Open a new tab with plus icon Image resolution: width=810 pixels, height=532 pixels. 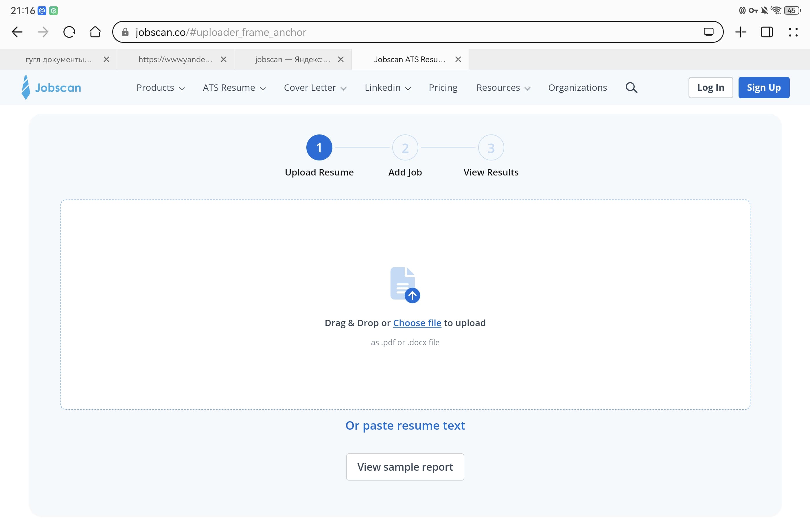(x=741, y=32)
